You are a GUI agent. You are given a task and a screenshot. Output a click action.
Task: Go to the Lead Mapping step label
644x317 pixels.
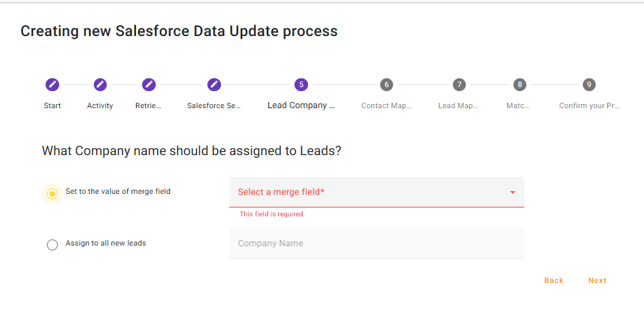tap(458, 106)
